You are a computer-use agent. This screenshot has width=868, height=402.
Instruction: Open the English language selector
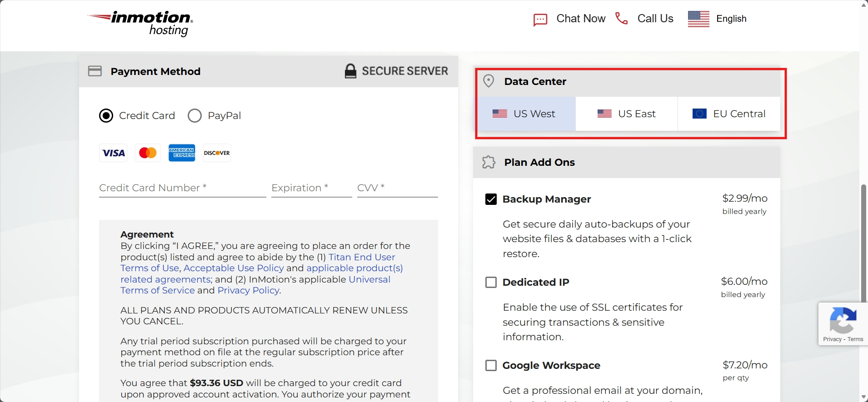coord(717,19)
